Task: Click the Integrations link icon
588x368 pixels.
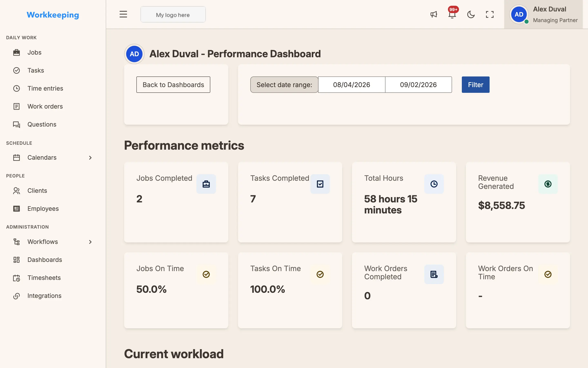Action: pyautogui.click(x=17, y=296)
